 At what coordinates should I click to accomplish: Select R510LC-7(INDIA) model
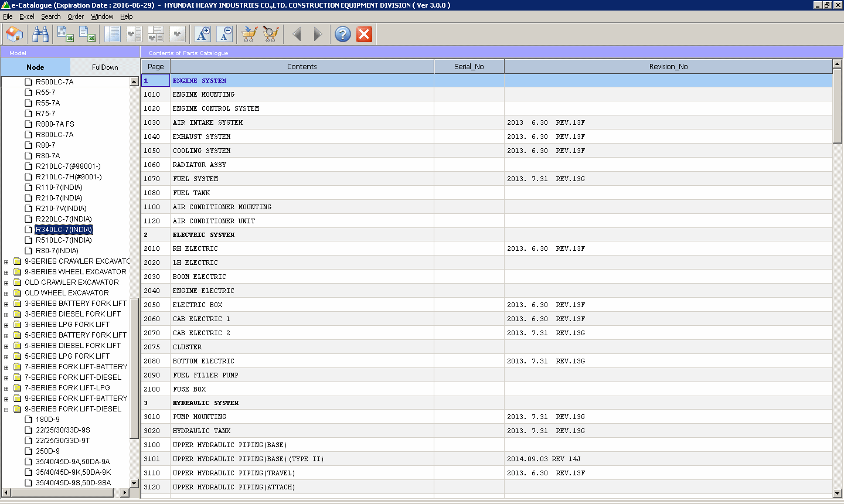coord(64,240)
